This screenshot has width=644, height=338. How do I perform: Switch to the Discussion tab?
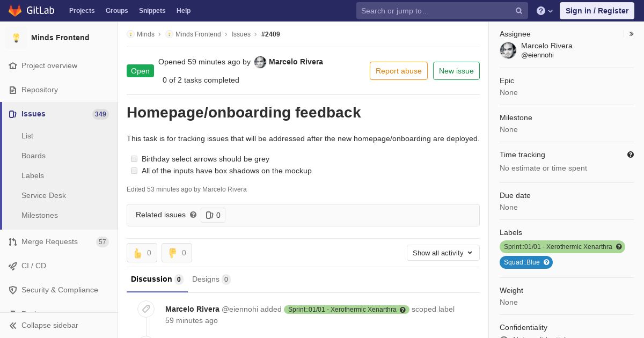(x=157, y=279)
